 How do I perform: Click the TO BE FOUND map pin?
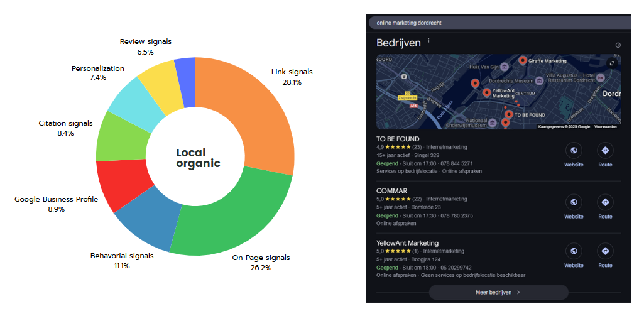point(509,114)
